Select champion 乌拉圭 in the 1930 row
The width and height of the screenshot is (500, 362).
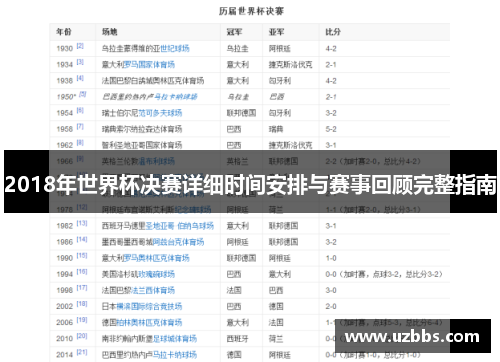click(237, 49)
